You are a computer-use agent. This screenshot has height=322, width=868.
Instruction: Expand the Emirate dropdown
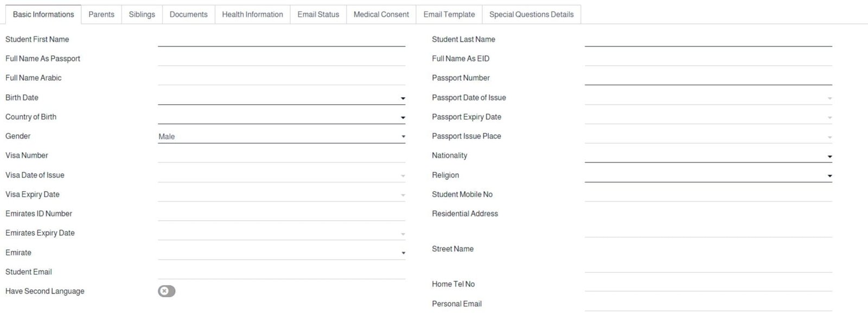[x=281, y=252]
